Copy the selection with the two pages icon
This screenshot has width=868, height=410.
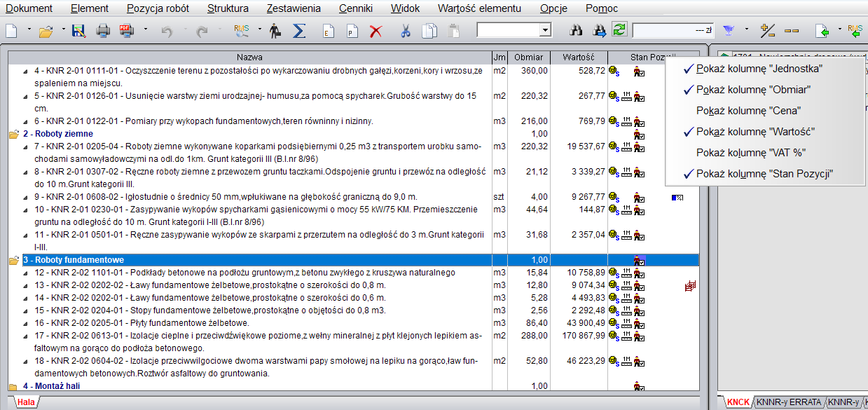(429, 31)
